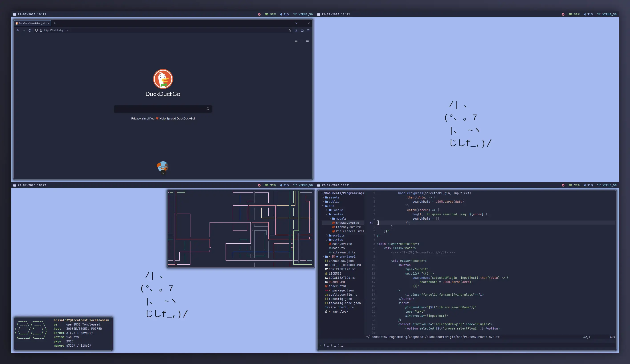Expand the src-tauri folder
This screenshot has height=364, width=630.
[323, 257]
